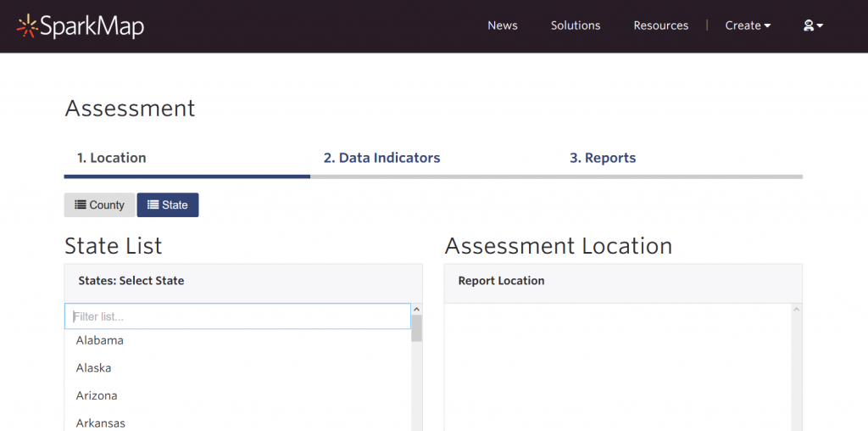Expand the Create dropdown menu

[748, 25]
